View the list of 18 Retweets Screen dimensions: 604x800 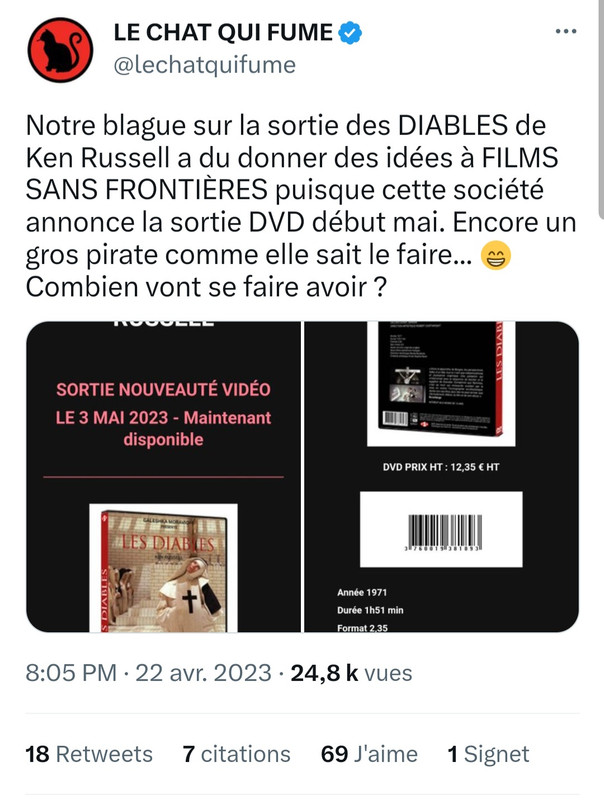pos(89,754)
